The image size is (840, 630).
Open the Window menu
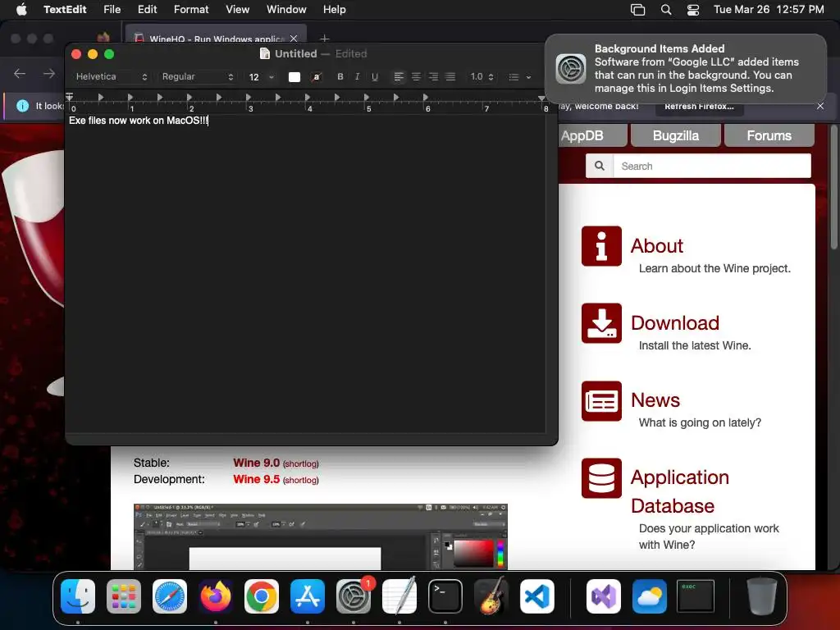click(x=286, y=9)
